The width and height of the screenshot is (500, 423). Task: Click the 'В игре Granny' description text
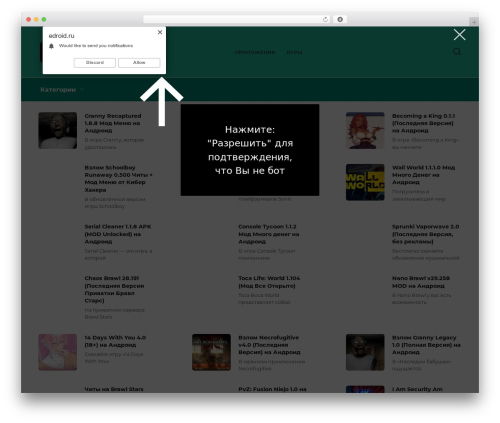pyautogui.click(x=114, y=144)
